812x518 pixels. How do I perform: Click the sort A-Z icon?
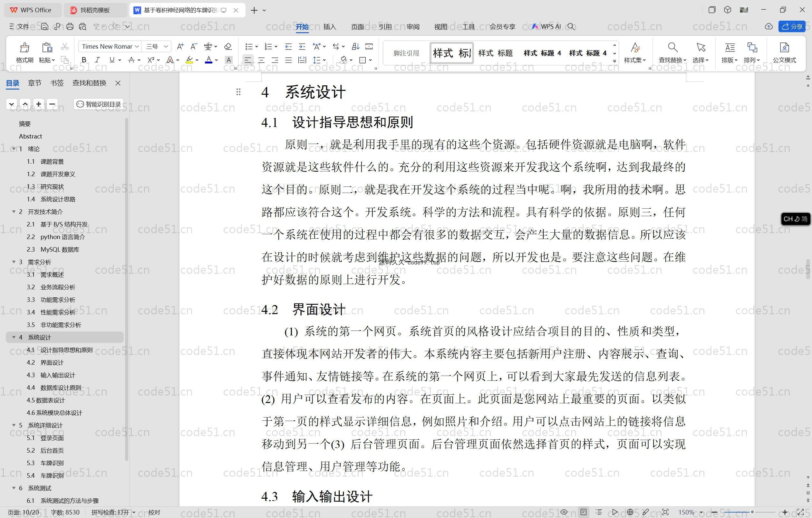355,46
